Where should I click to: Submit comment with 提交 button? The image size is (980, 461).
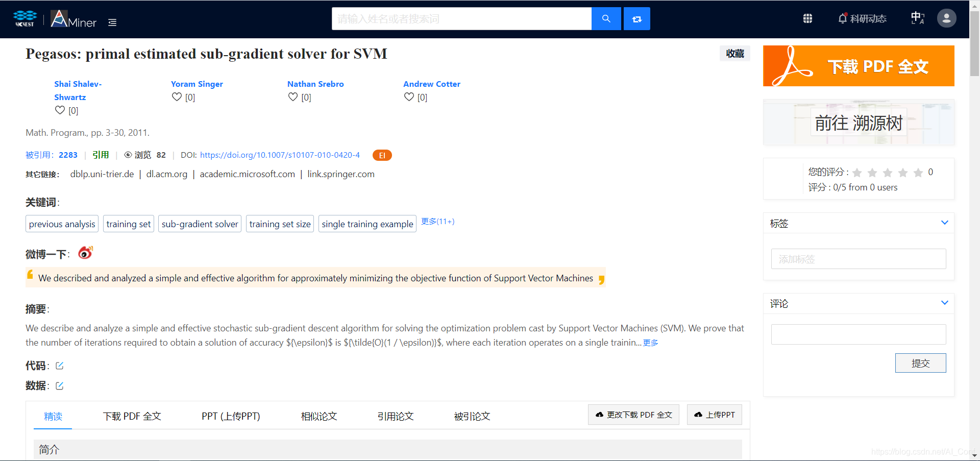pyautogui.click(x=920, y=363)
